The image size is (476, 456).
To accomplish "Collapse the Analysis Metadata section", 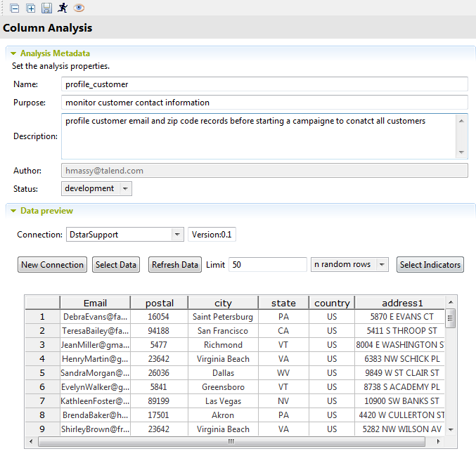I will (x=13, y=53).
